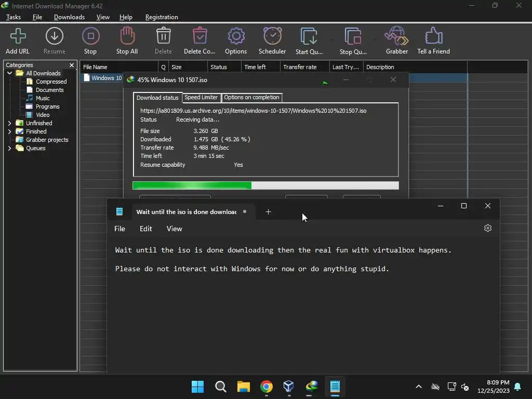Open the Help menu

pyautogui.click(x=126, y=17)
